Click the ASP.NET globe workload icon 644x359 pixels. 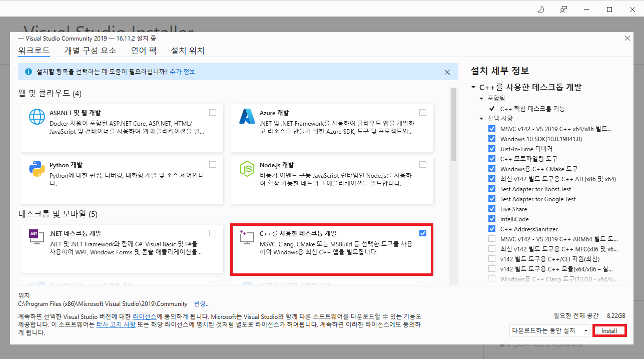pos(37,117)
